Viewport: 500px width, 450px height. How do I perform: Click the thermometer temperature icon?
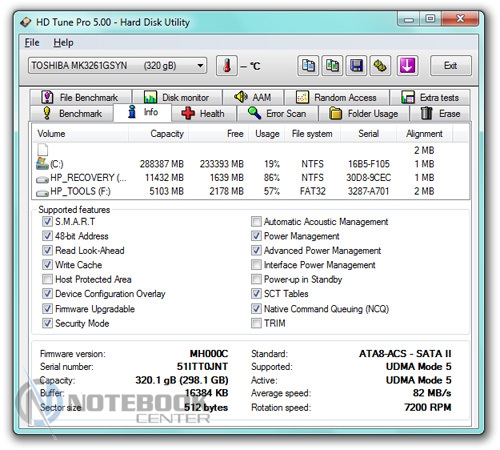pyautogui.click(x=227, y=66)
